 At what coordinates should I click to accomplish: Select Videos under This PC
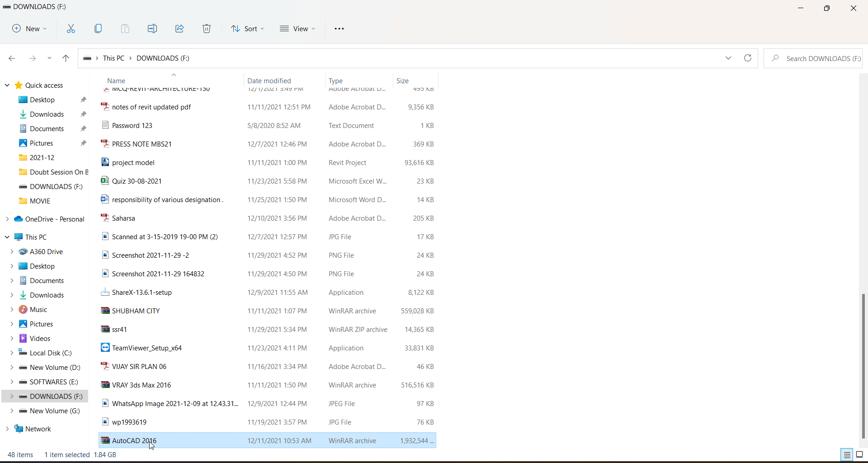(x=40, y=338)
